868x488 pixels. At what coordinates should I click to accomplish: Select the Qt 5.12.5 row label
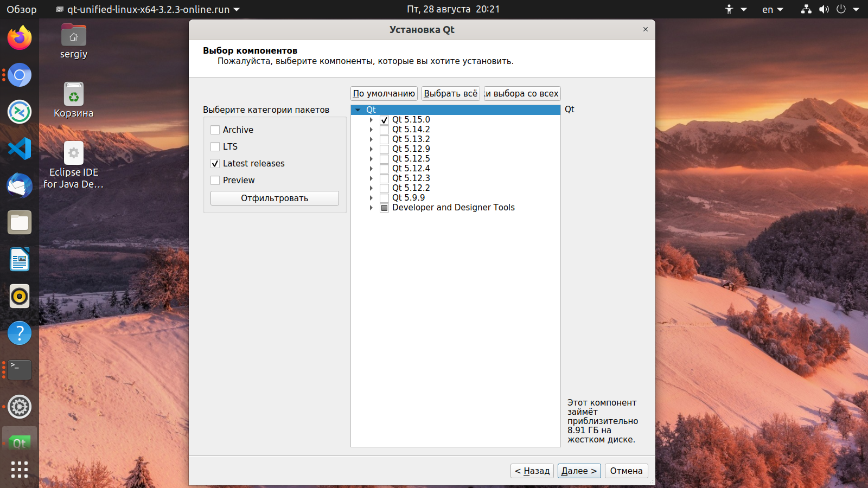coord(411,159)
